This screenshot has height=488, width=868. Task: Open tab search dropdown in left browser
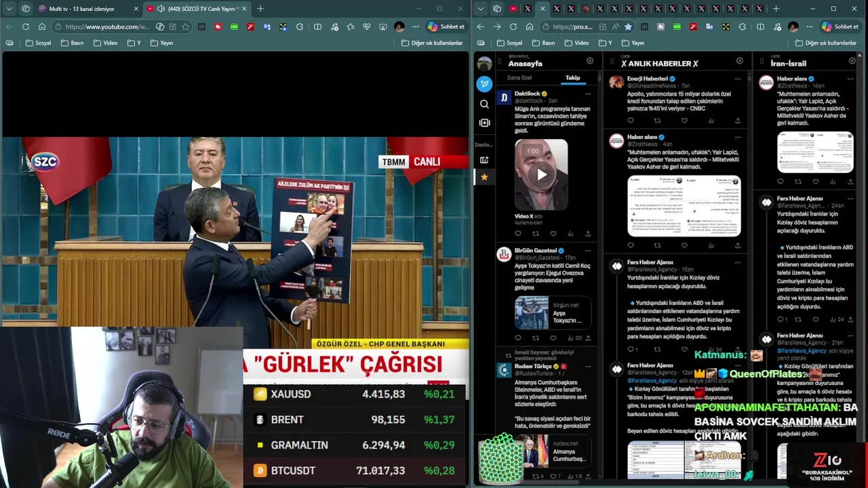(x=8, y=9)
